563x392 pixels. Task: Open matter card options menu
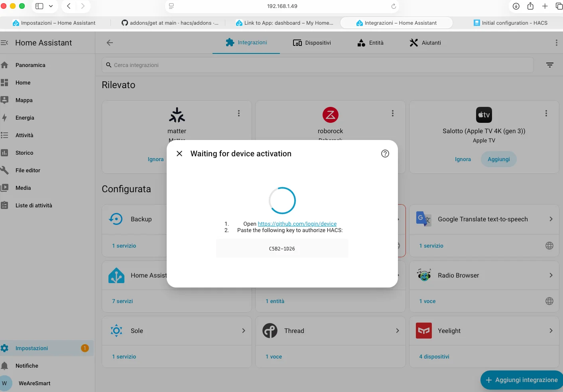(239, 113)
